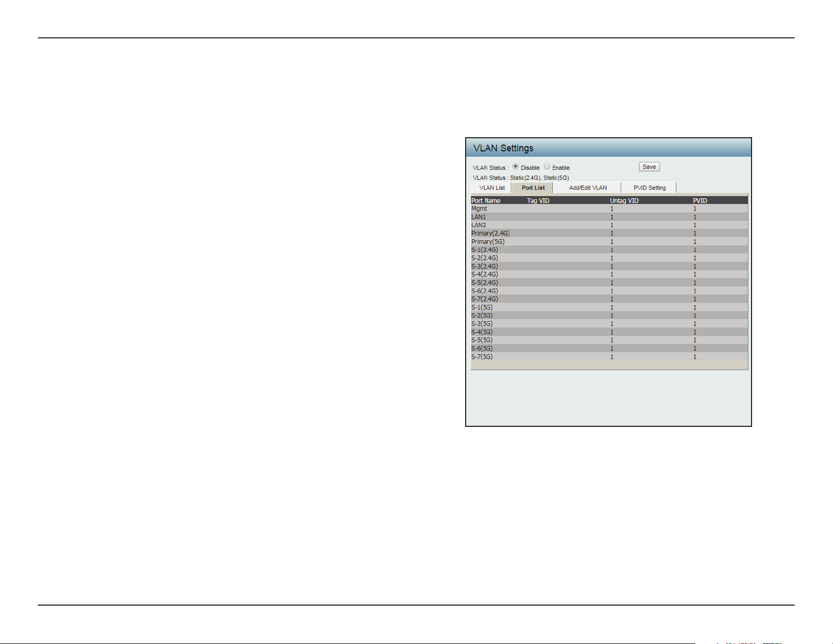The image size is (833, 644).
Task: Select the S-4(5G) port row
Action: 609,332
